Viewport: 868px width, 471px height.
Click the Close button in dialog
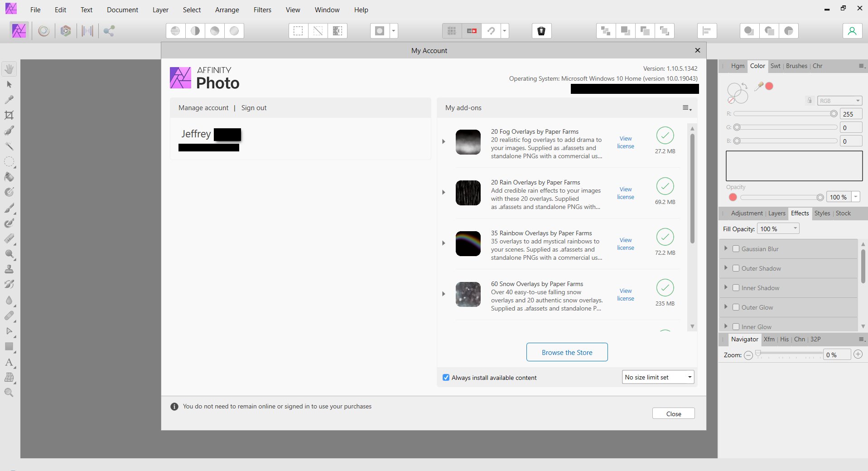coord(674,413)
